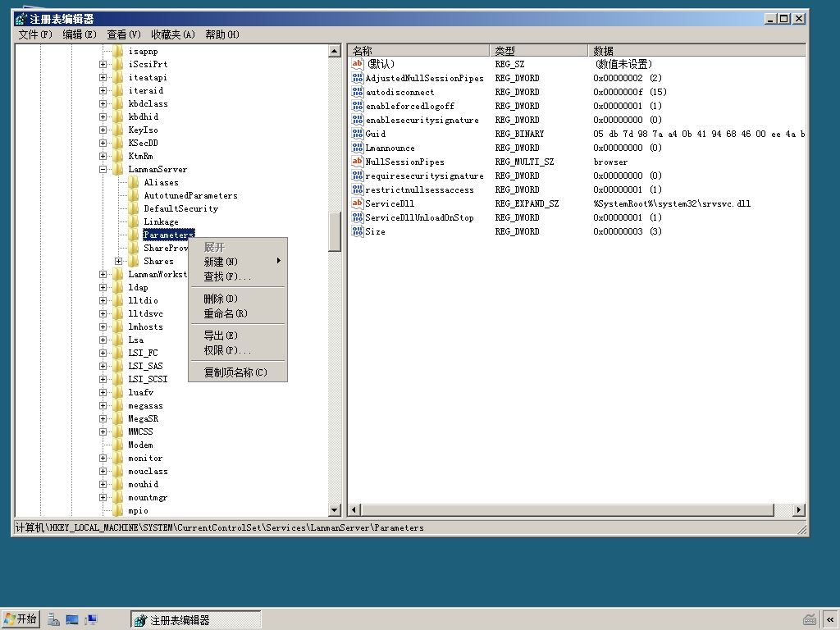Click the tree pane vertical scrollbar thumb
This screenshot has height=630, width=840.
335,231
